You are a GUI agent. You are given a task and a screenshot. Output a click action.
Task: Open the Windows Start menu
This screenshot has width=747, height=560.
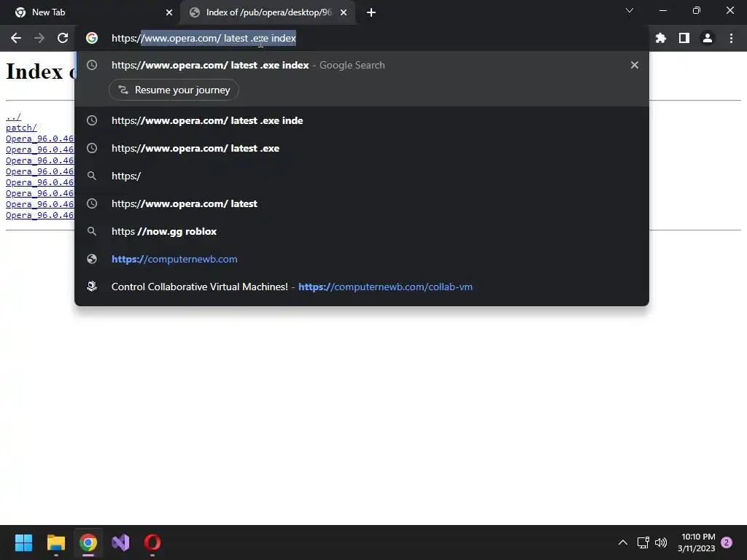coord(23,542)
